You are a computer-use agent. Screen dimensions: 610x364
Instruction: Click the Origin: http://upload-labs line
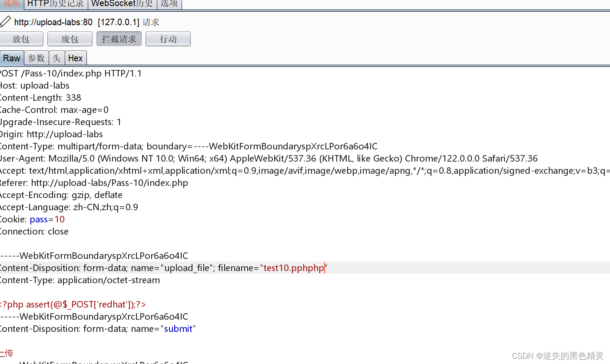(51, 134)
